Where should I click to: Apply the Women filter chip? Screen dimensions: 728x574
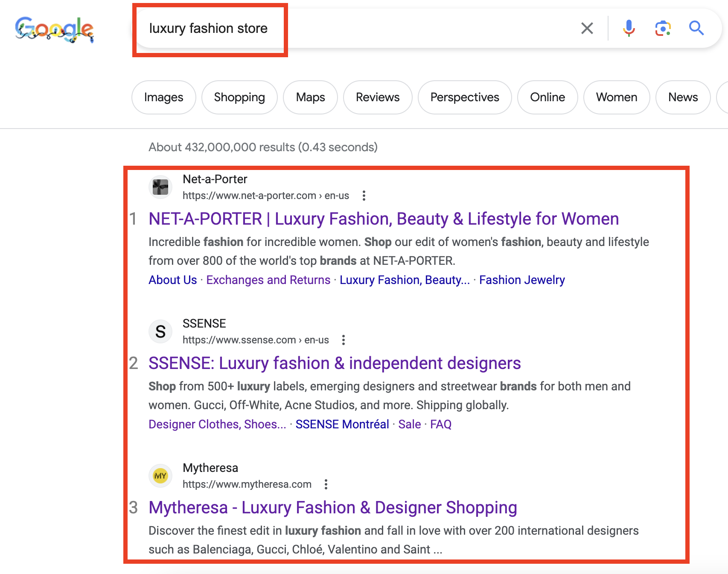617,97
